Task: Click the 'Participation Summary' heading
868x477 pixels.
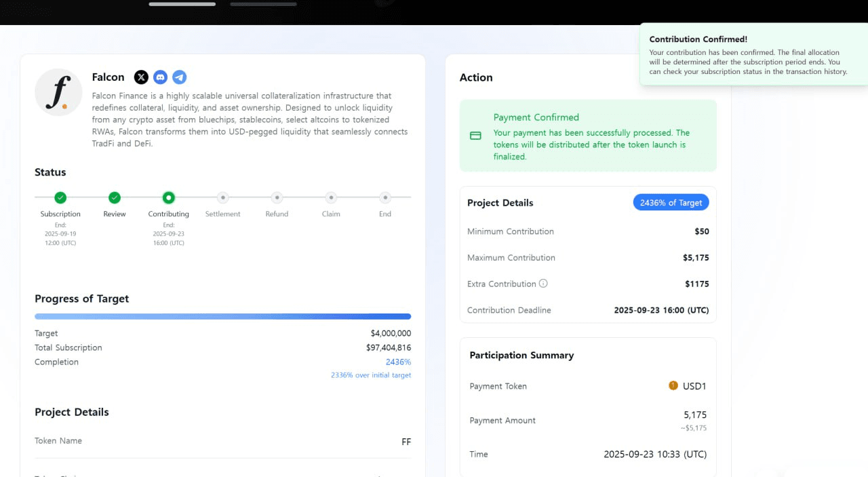Action: coord(521,355)
